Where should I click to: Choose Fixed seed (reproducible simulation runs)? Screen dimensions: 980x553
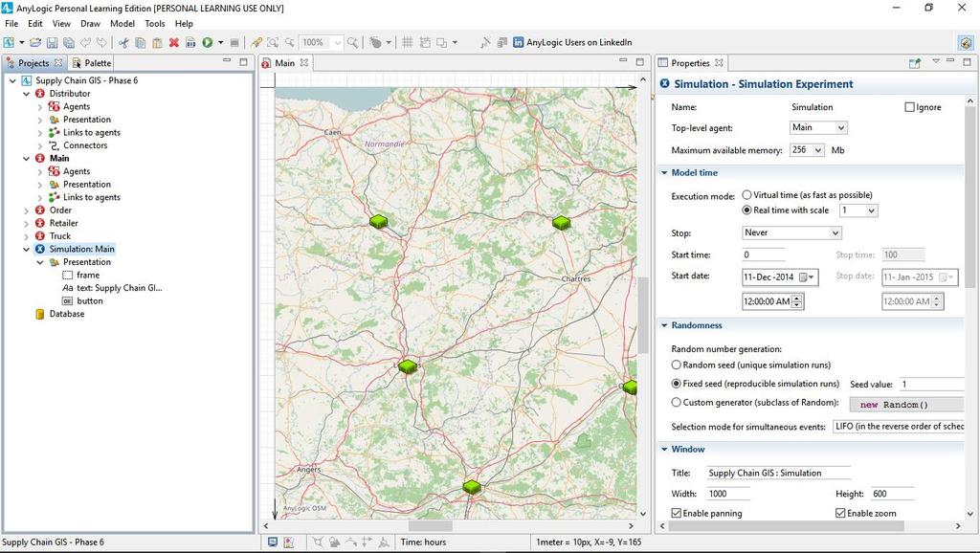(676, 384)
